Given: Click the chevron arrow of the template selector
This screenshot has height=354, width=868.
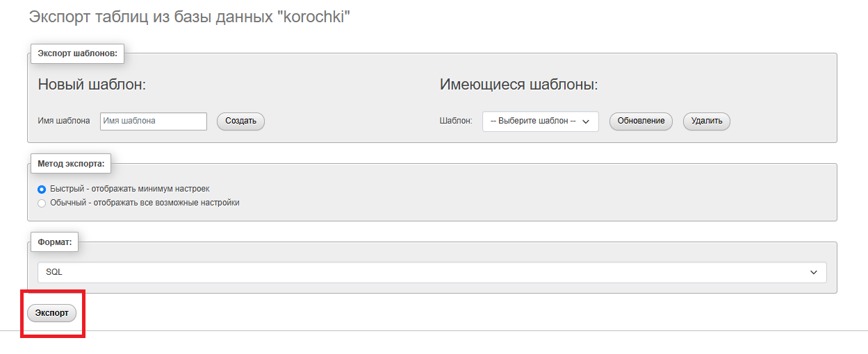Looking at the screenshot, I should [586, 121].
